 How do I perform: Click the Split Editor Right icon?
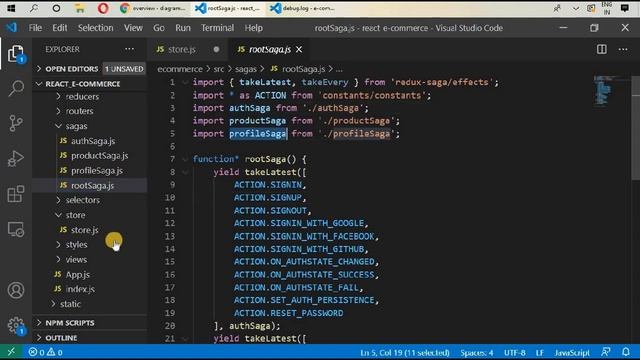602,49
